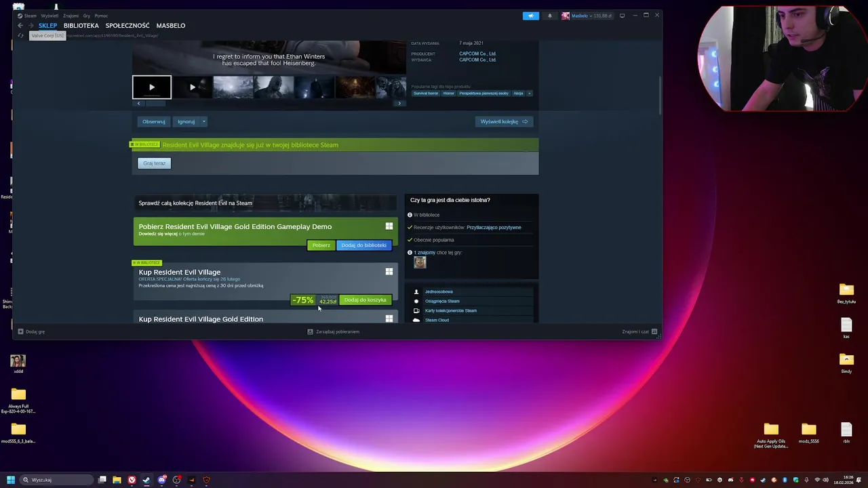Open the modz_$$$6 desktop folder

[x=808, y=434]
